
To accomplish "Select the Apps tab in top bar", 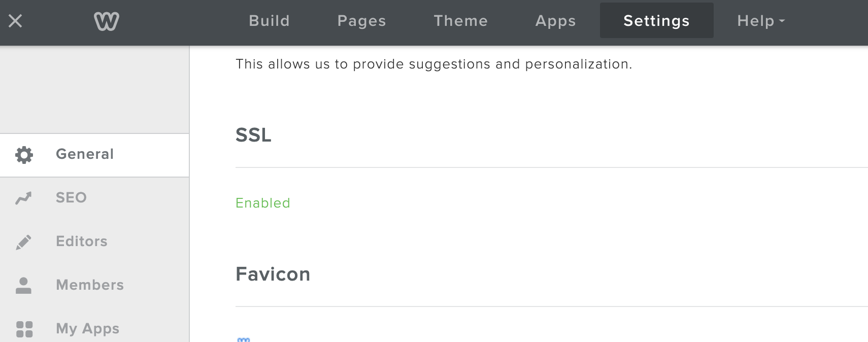I will coord(555,21).
